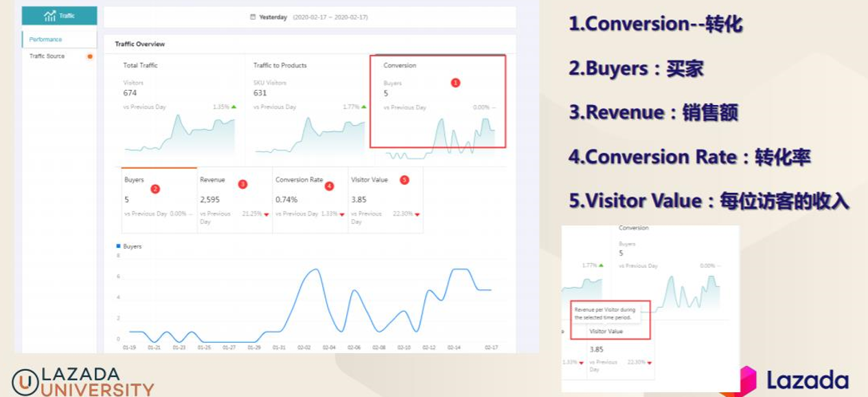Click the SKU Visitors value 631
868x397 pixels.
tap(260, 93)
